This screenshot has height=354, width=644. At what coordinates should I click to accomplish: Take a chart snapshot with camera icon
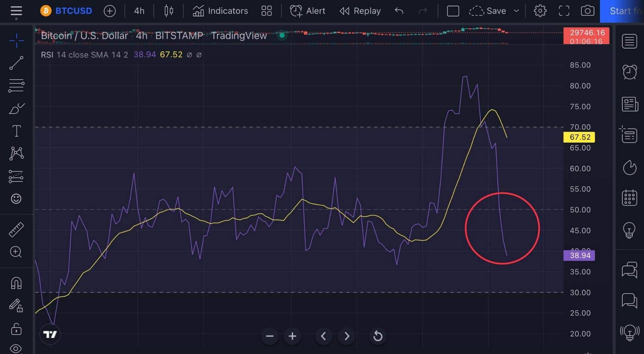(587, 11)
